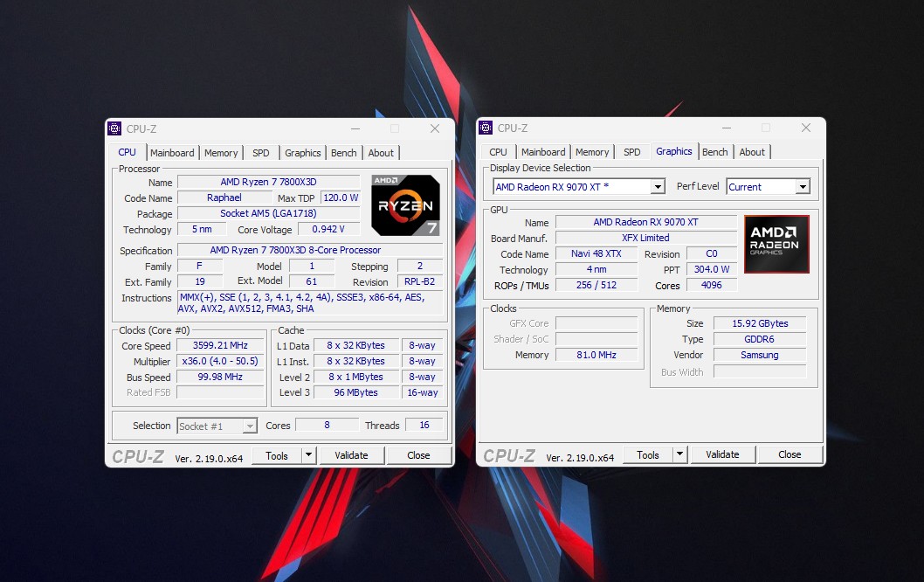The width and height of the screenshot is (924, 582).
Task: Open Tools dropdown arrow in left window
Action: pyautogui.click(x=309, y=455)
